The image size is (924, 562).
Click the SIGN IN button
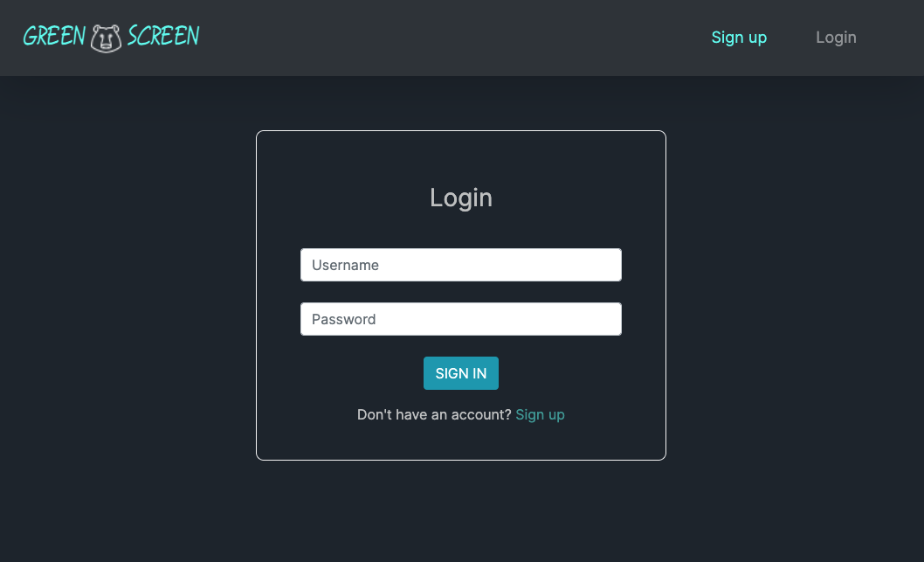[x=461, y=373]
